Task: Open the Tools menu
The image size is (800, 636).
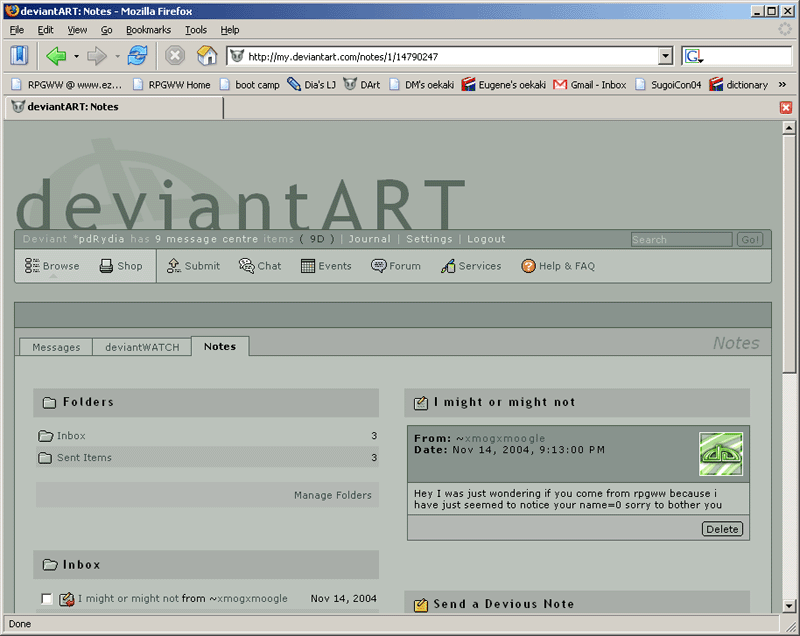Action: pyautogui.click(x=196, y=30)
